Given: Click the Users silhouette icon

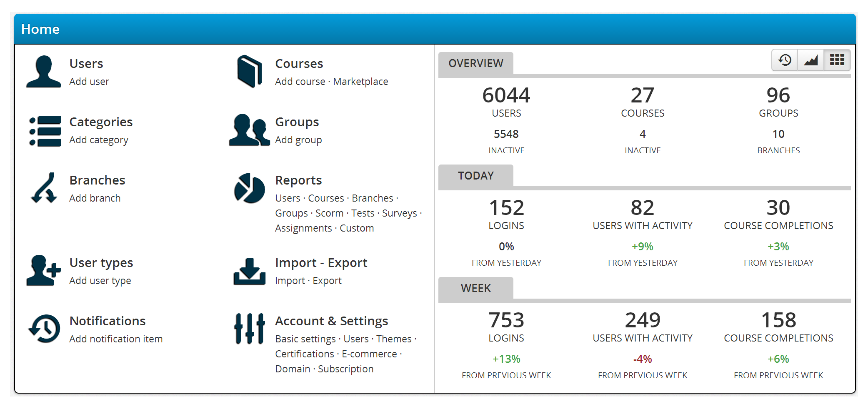Looking at the screenshot, I should tap(44, 71).
